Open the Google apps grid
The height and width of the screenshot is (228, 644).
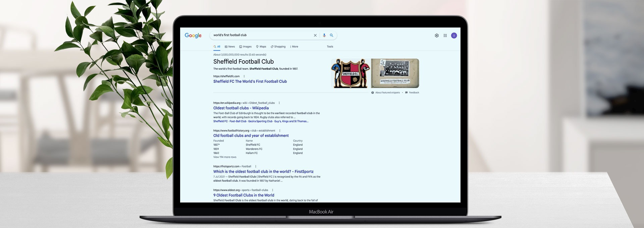[445, 36]
